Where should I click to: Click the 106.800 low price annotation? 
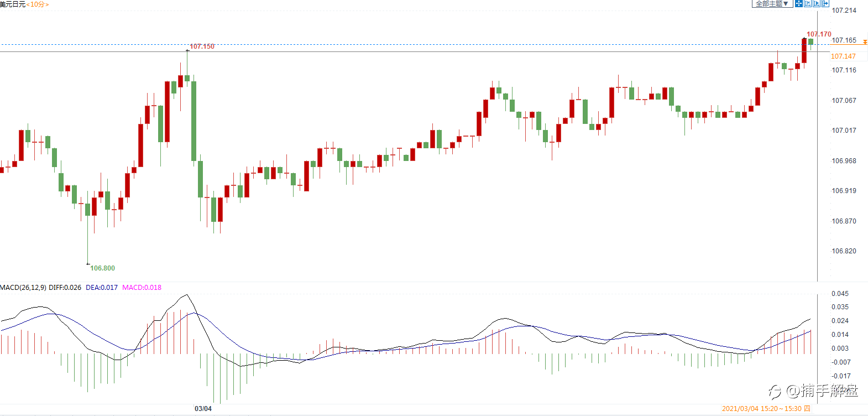(x=103, y=268)
